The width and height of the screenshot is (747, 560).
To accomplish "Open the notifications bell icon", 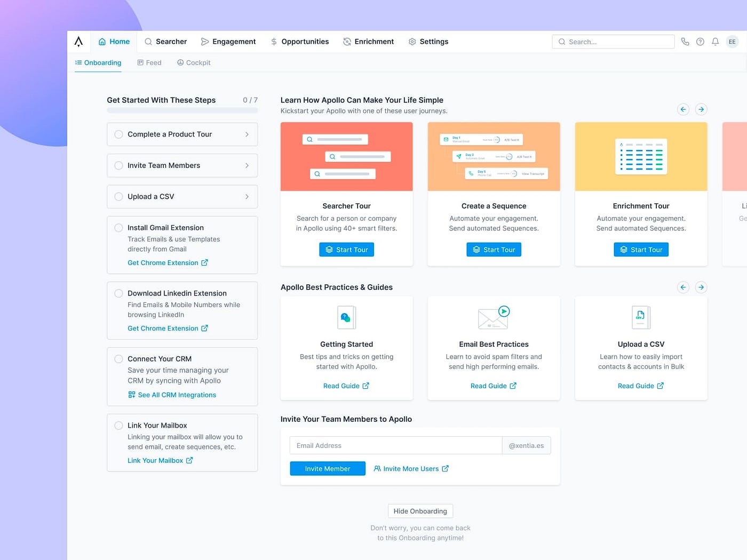I will click(716, 42).
